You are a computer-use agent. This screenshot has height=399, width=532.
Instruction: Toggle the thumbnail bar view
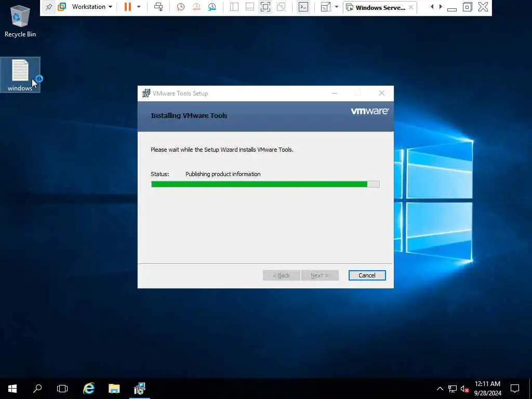click(250, 7)
